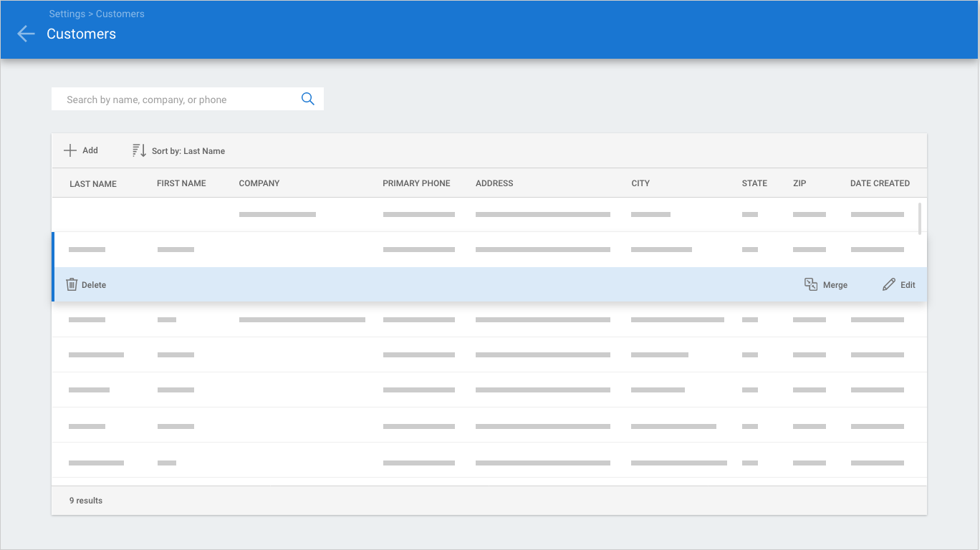980x550 pixels.
Task: Click the COMPANY column header
Action: 259,183
